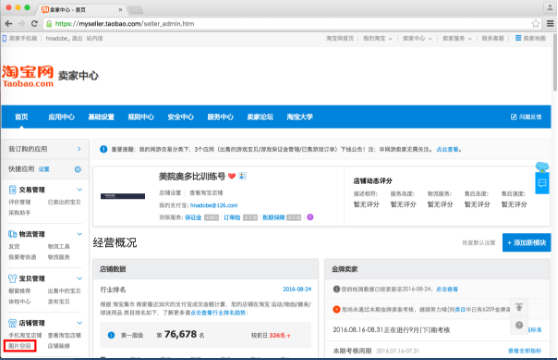
Task: Open the 卖家中心 top dropdown
Action: tap(417, 38)
